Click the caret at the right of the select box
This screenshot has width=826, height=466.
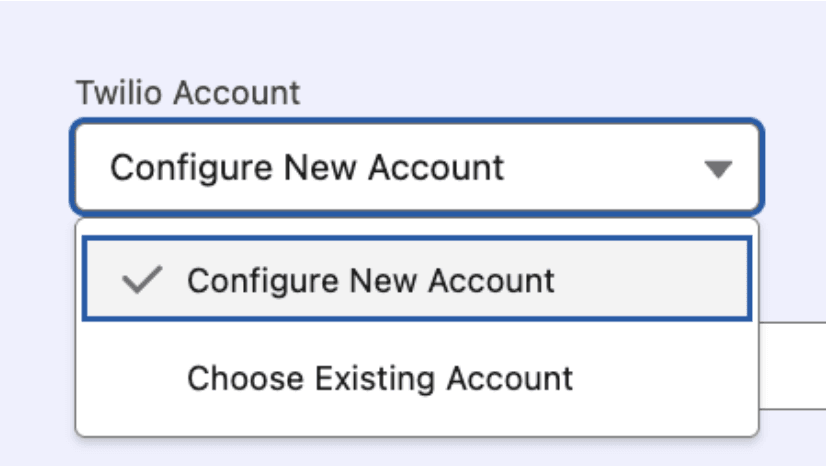(x=718, y=168)
